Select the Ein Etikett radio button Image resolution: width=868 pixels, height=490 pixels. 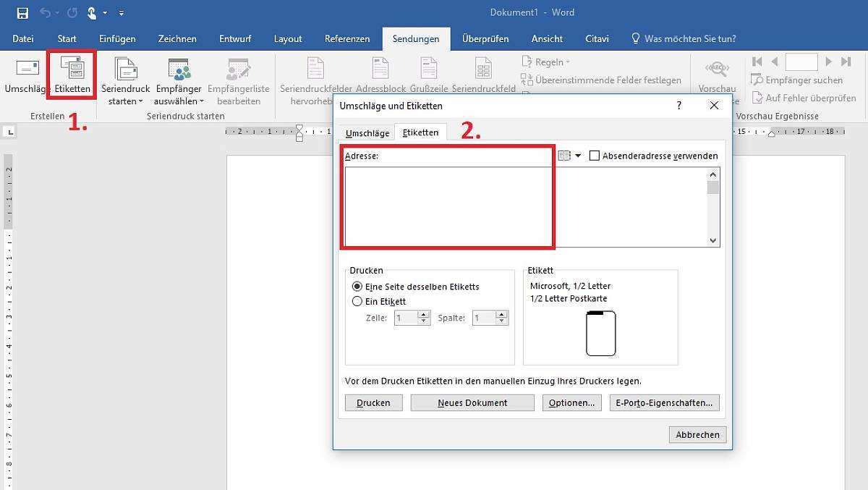pos(357,301)
